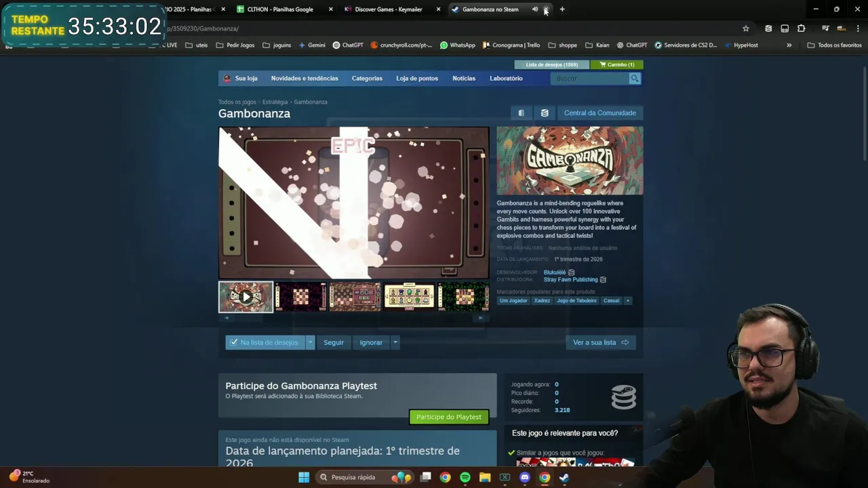Click the first Chrome icon on the taskbar
The height and width of the screenshot is (488, 868).
(x=445, y=477)
